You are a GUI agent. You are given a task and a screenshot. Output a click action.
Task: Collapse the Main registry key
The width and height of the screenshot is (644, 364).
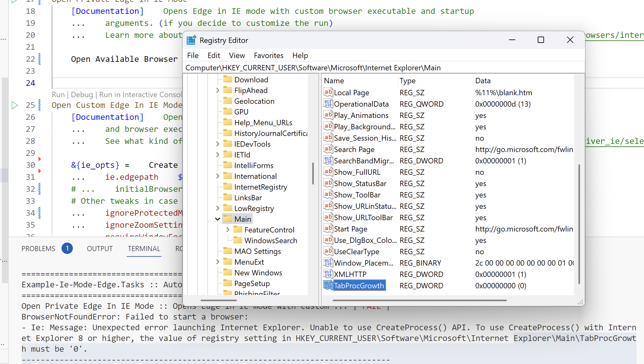pos(218,219)
